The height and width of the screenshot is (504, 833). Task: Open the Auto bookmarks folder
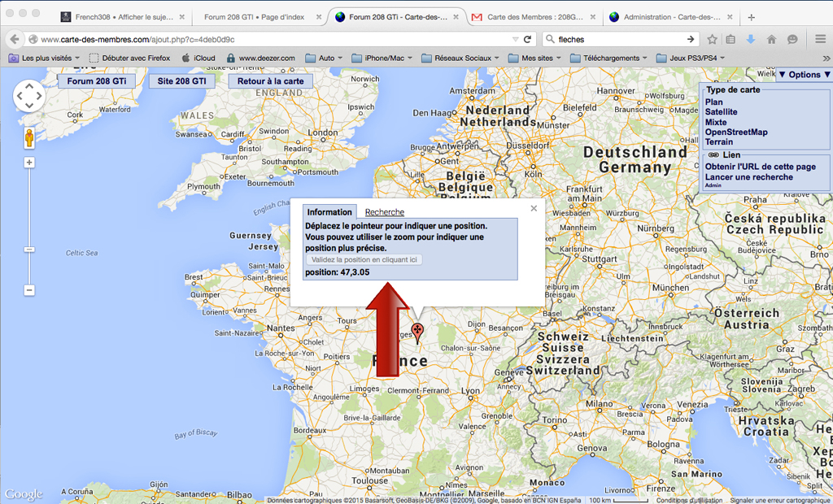tap(324, 58)
